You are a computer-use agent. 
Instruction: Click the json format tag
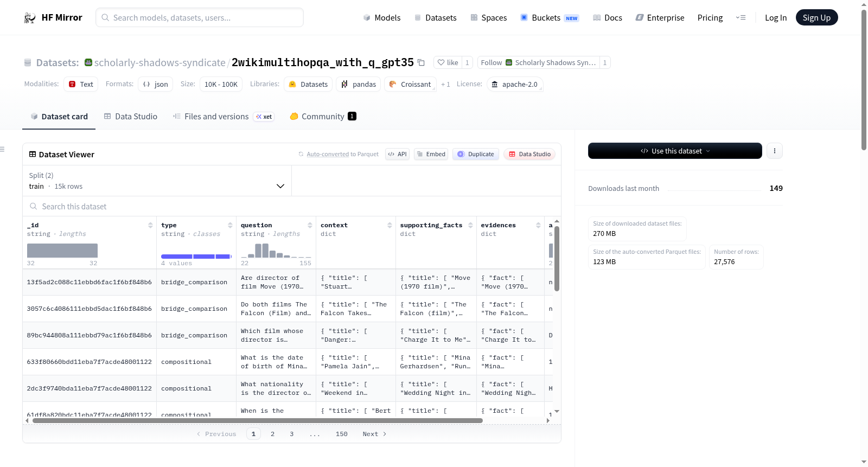pos(155,84)
